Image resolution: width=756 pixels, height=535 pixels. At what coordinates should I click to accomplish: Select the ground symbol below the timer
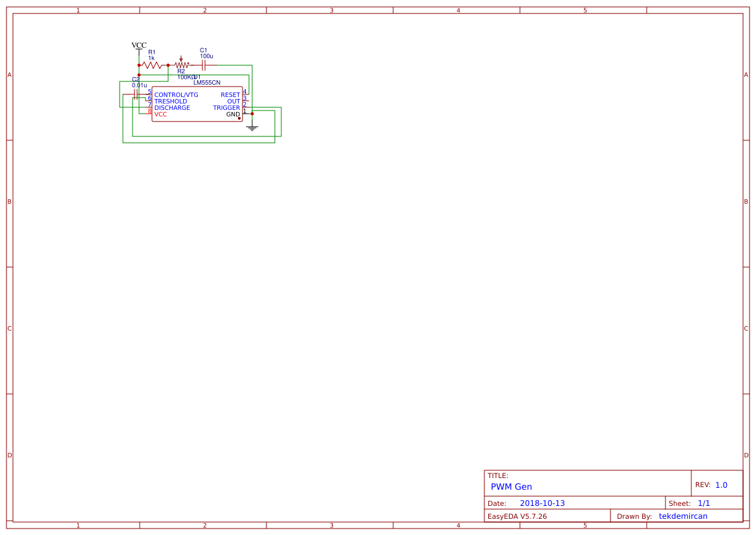(x=252, y=127)
